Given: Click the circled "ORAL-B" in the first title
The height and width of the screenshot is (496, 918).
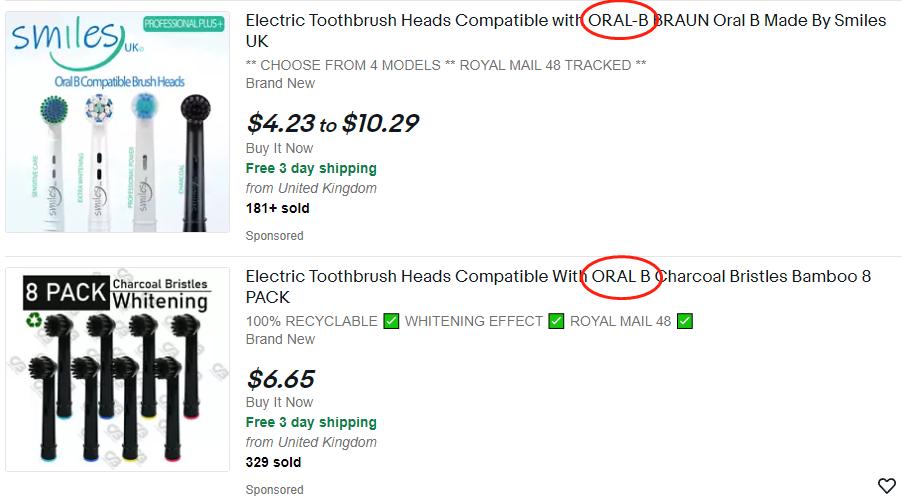Looking at the screenshot, I should coord(620,21).
